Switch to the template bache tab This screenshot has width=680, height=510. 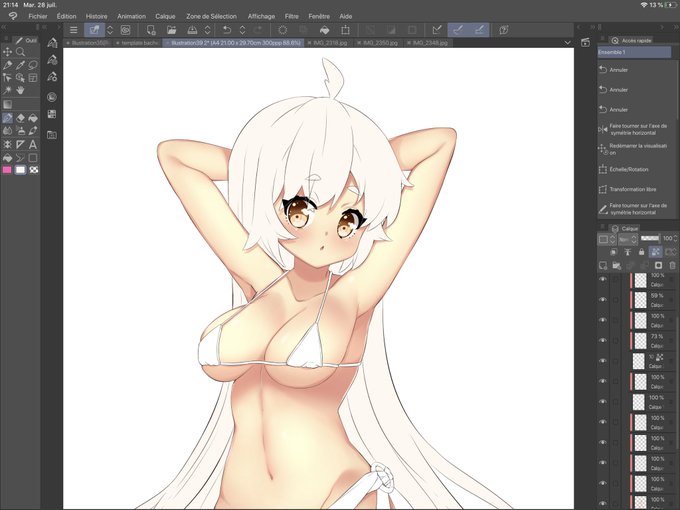pyautogui.click(x=137, y=43)
